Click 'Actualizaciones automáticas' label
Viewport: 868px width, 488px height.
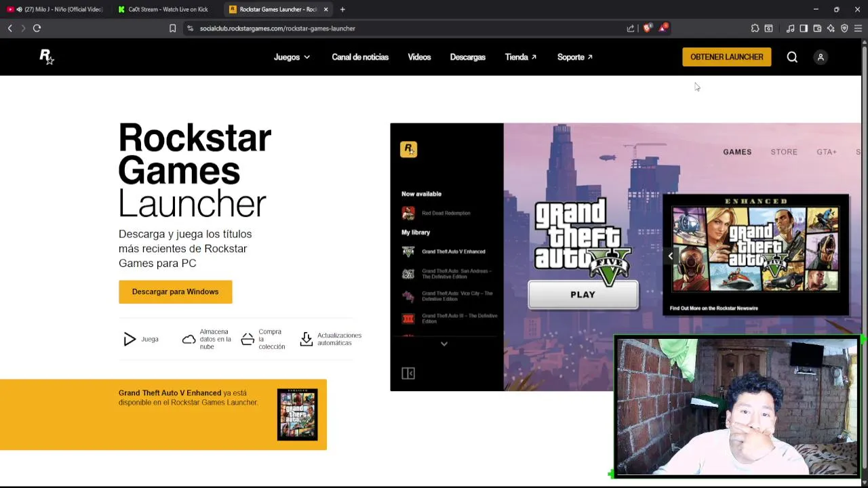tap(339, 339)
